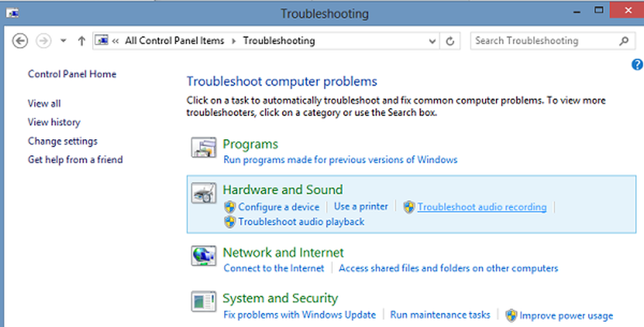Click the System and Security category icon

coord(204,301)
